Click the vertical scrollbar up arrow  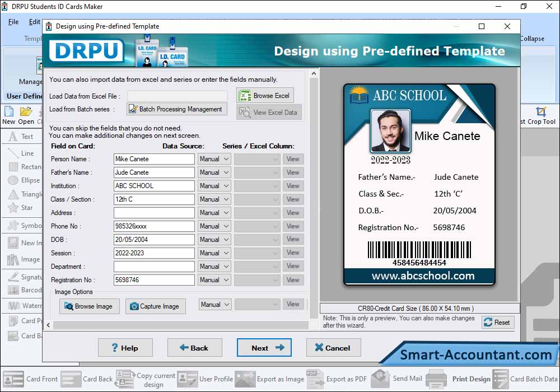(314, 73)
